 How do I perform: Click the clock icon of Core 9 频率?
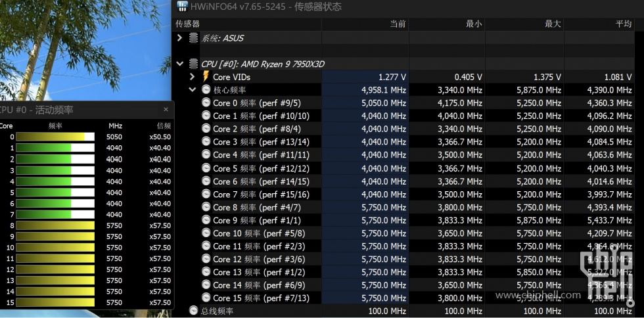(x=206, y=220)
